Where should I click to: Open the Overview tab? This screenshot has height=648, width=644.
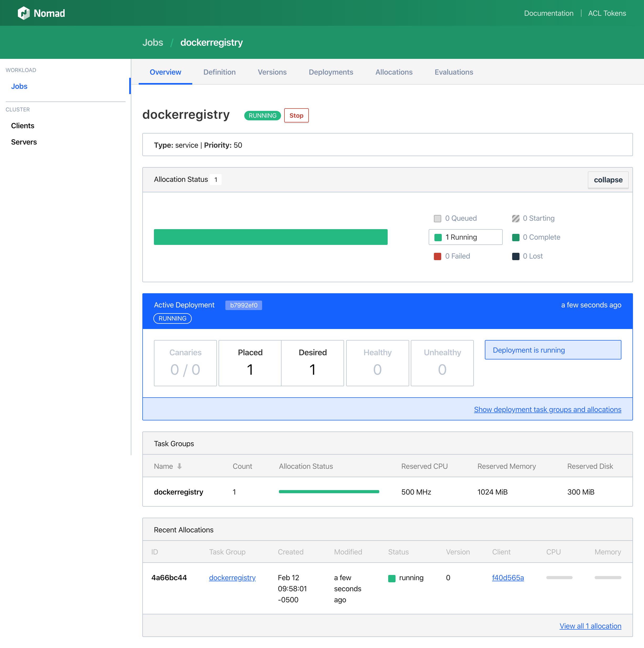[165, 72]
